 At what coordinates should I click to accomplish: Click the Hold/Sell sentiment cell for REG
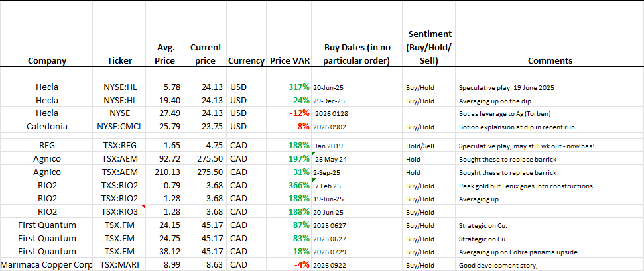tap(429, 146)
